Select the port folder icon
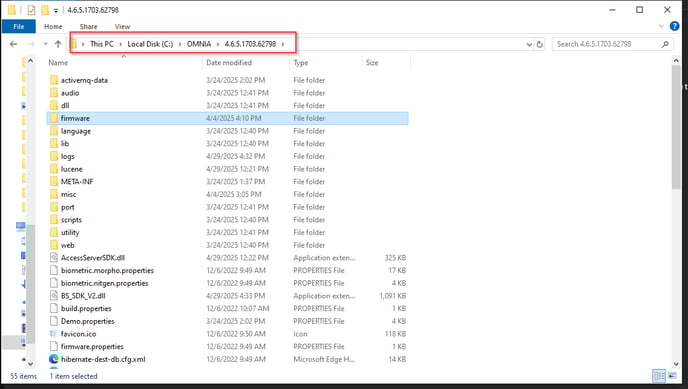Image resolution: width=688 pixels, height=389 pixels. (x=54, y=207)
